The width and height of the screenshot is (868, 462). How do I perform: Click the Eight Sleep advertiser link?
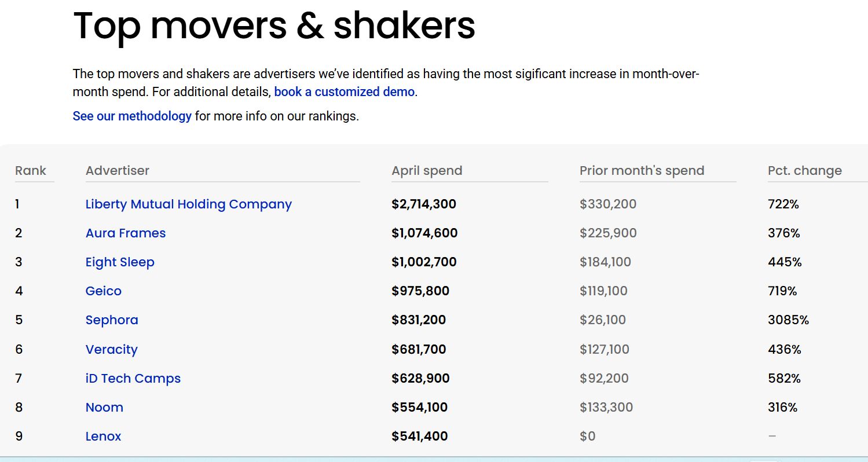pos(120,262)
